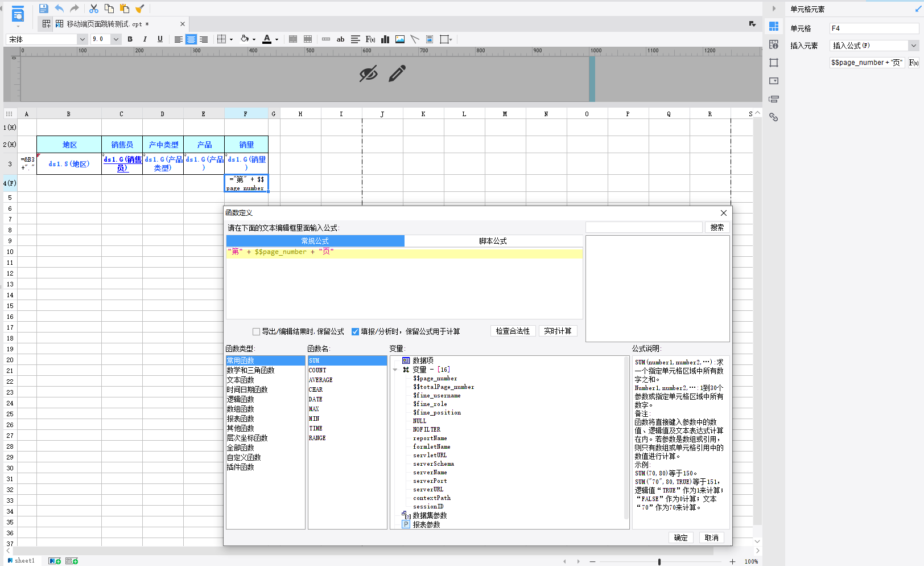Click the zoom slider handle at bottom right
Image resolution: width=924 pixels, height=566 pixels.
(x=659, y=561)
